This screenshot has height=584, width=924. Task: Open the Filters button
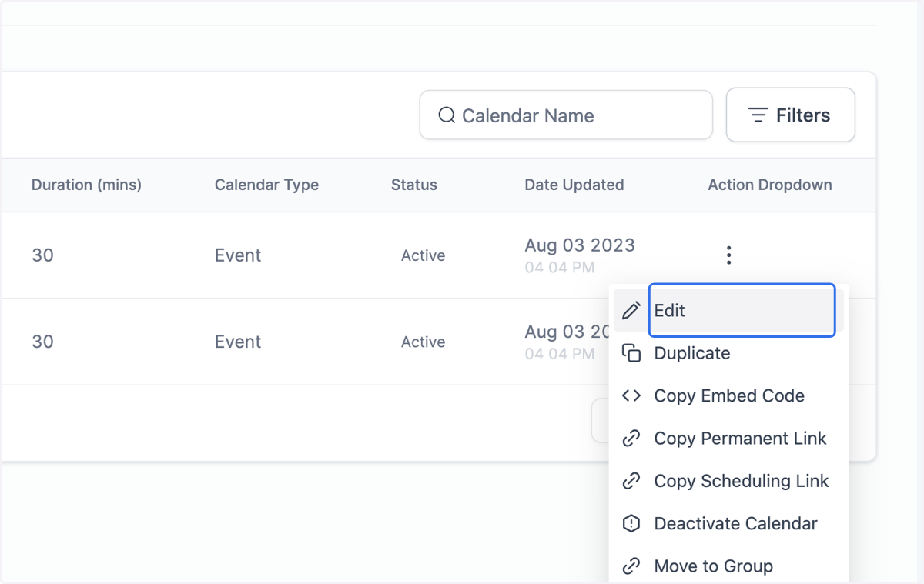[x=791, y=115]
